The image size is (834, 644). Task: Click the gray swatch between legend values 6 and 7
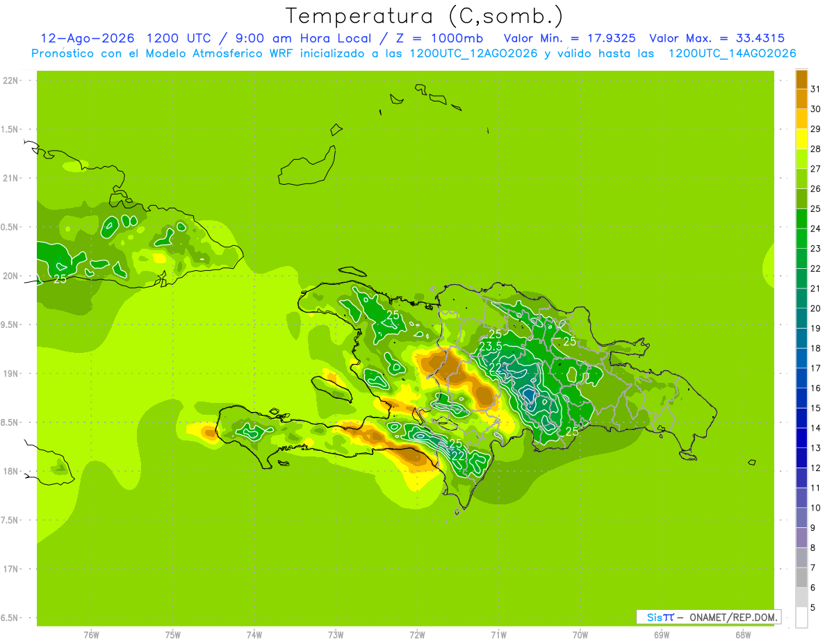click(801, 577)
